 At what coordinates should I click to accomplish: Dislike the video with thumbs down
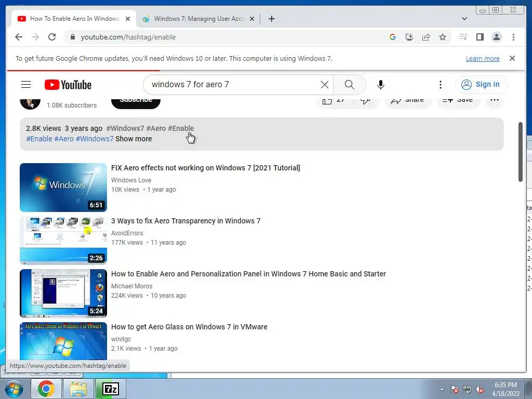pos(366,101)
